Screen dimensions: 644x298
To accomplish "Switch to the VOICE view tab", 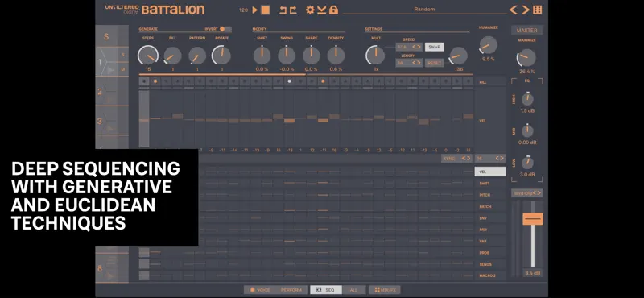I will [x=260, y=290].
